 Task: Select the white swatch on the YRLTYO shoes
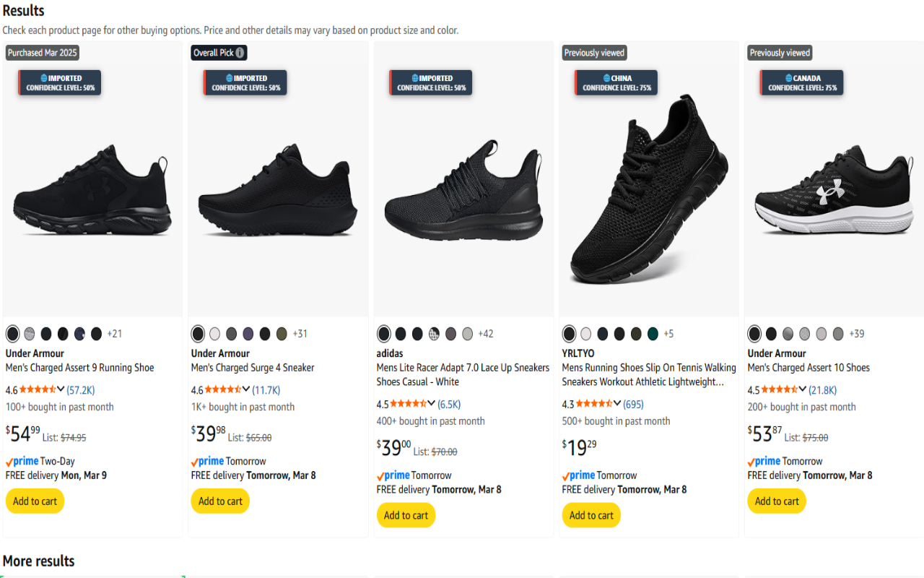click(x=585, y=334)
